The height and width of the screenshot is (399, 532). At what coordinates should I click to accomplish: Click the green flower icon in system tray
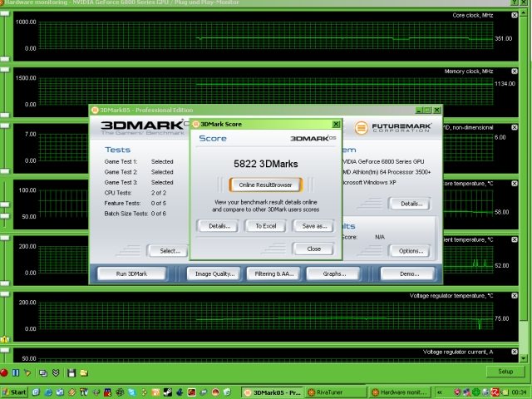click(476, 392)
